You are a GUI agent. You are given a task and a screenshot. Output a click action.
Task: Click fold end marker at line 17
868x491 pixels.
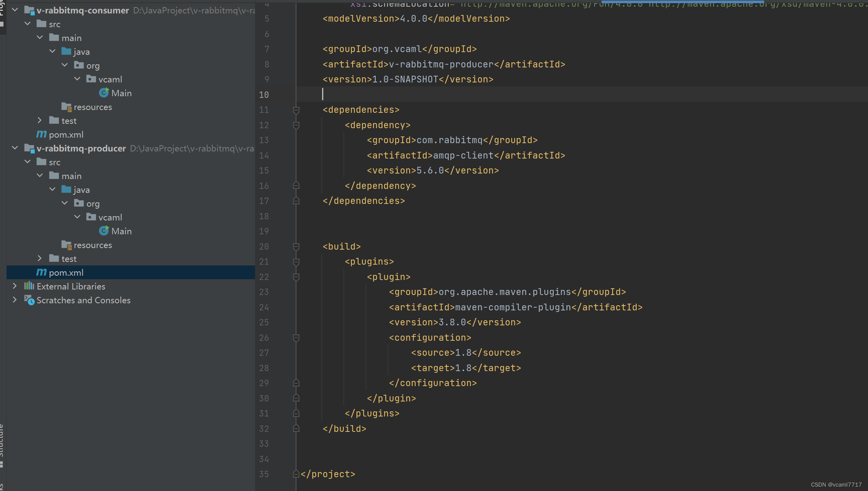click(296, 201)
